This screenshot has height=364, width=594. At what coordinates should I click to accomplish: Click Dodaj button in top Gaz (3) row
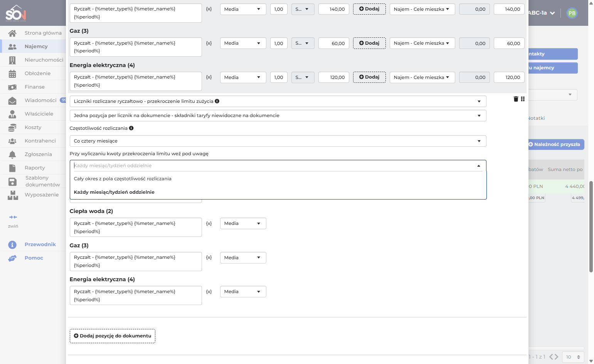point(369,43)
